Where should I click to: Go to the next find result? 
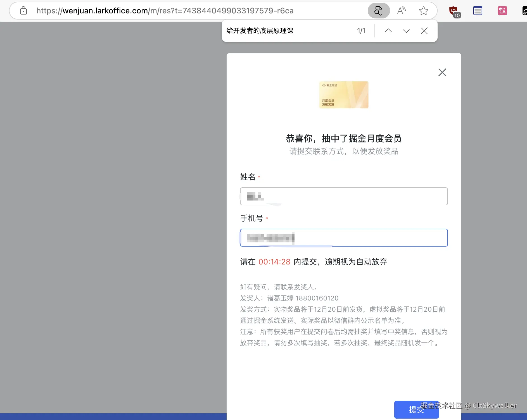tap(406, 31)
